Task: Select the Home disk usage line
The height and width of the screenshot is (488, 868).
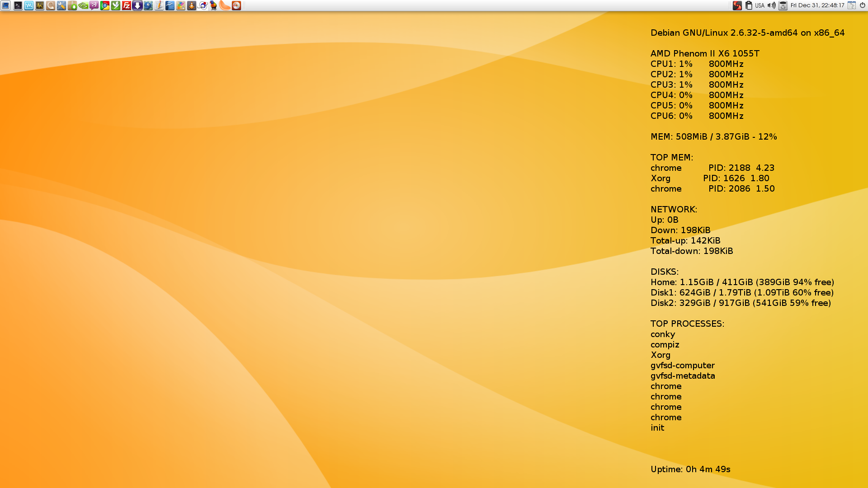Action: coord(742,282)
